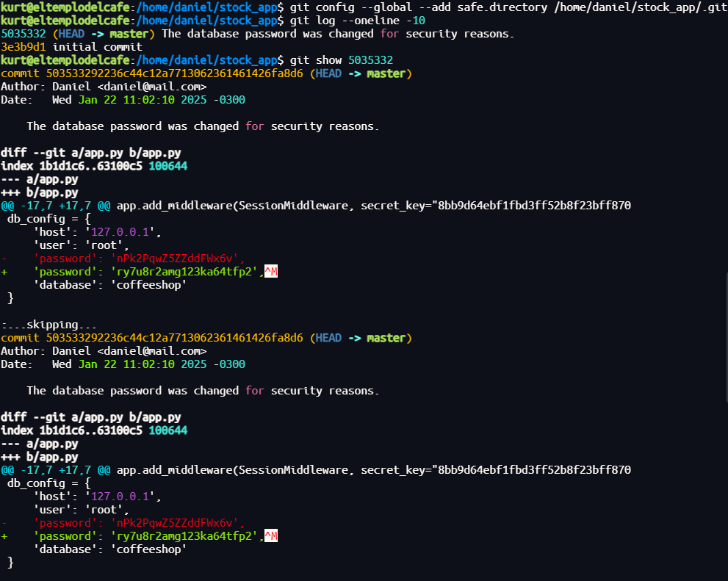Click the 'git config --global --add safe.directory' command text
728x581 pixels.
[x=418, y=7]
